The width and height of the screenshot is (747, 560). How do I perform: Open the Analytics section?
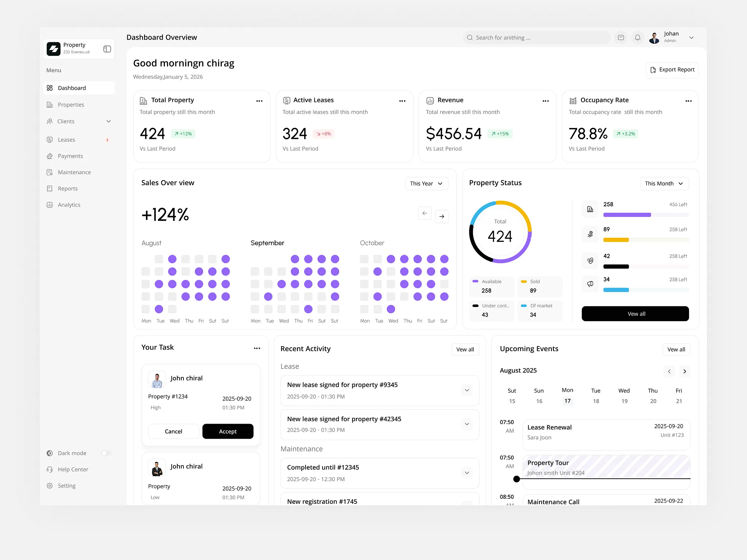69,205
